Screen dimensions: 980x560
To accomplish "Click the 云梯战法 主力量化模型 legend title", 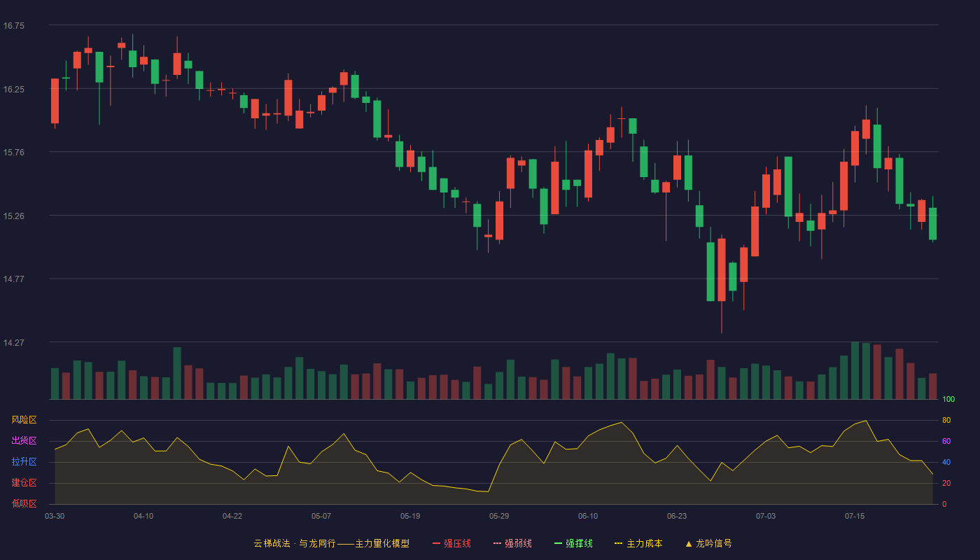I will click(331, 543).
